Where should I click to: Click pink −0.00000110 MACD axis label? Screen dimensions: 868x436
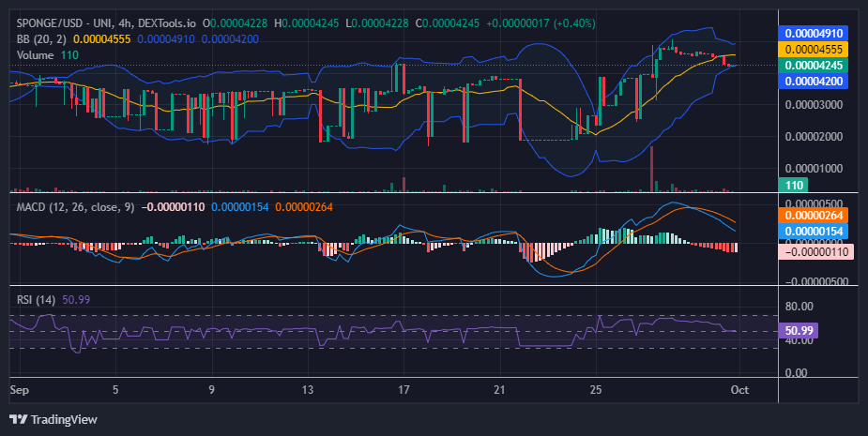[815, 251]
